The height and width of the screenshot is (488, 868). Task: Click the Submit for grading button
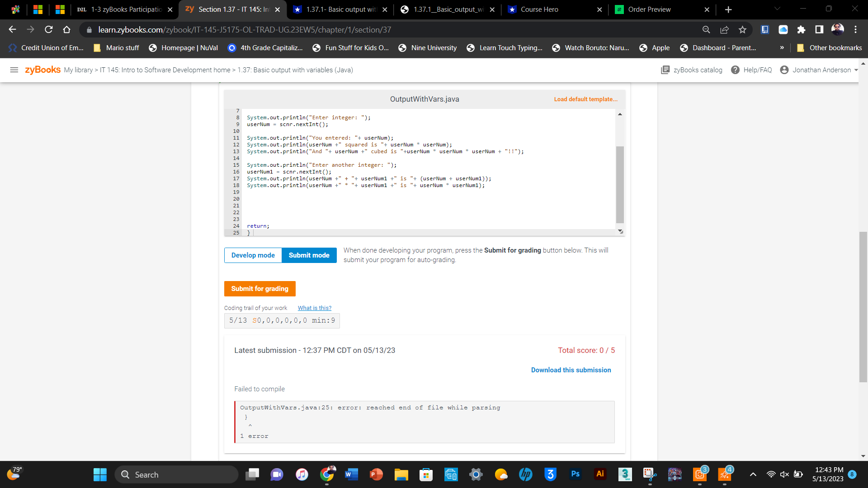click(260, 289)
